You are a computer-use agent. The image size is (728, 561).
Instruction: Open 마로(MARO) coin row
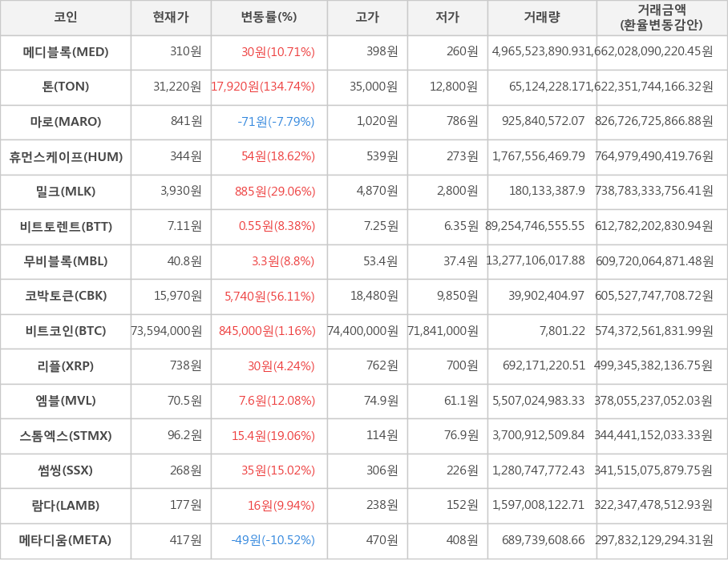pyautogui.click(x=66, y=122)
